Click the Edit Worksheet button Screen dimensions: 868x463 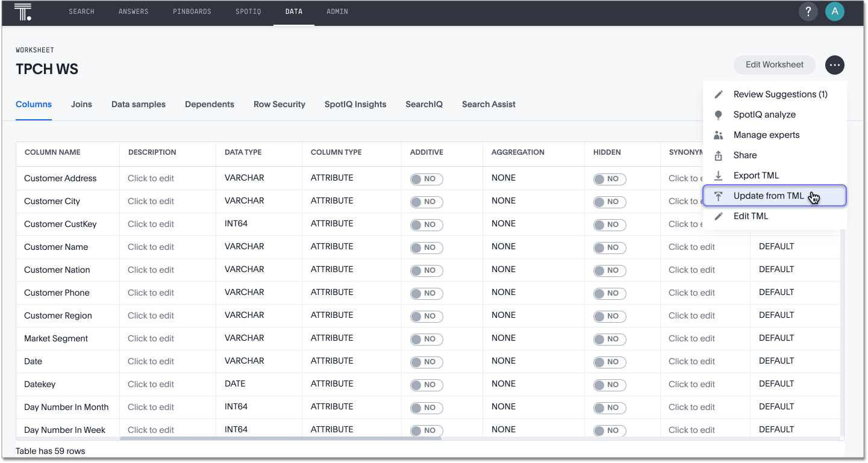click(x=774, y=65)
